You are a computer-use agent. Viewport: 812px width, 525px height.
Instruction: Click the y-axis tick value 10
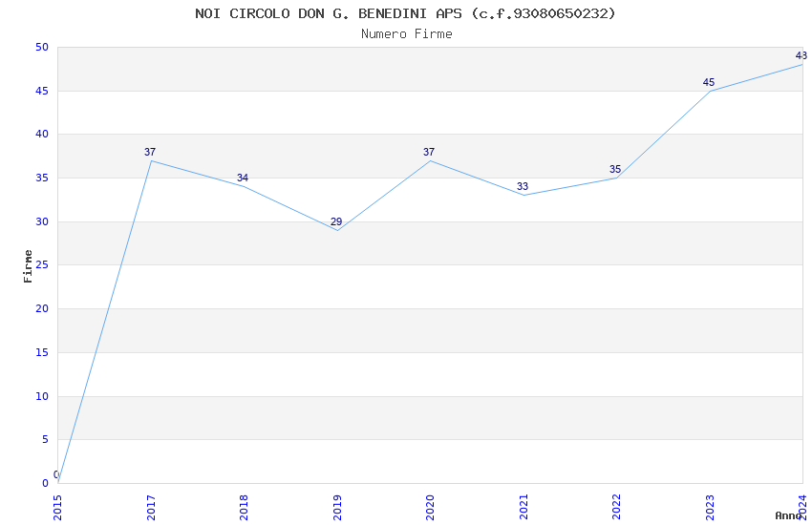click(42, 396)
